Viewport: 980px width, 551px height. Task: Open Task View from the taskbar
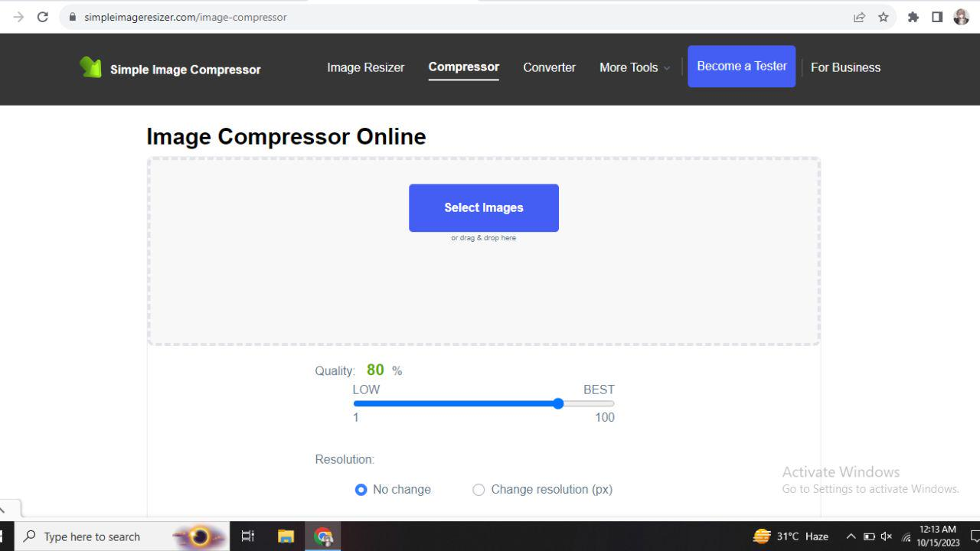tap(247, 536)
